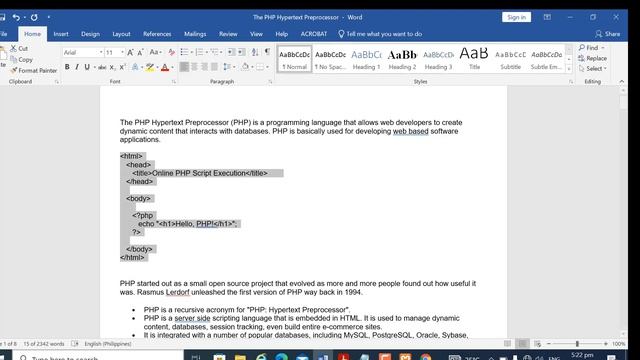Image resolution: width=640 pixels, height=360 pixels.
Task: Apply bold formatting with the B icon
Action: click(x=67, y=67)
